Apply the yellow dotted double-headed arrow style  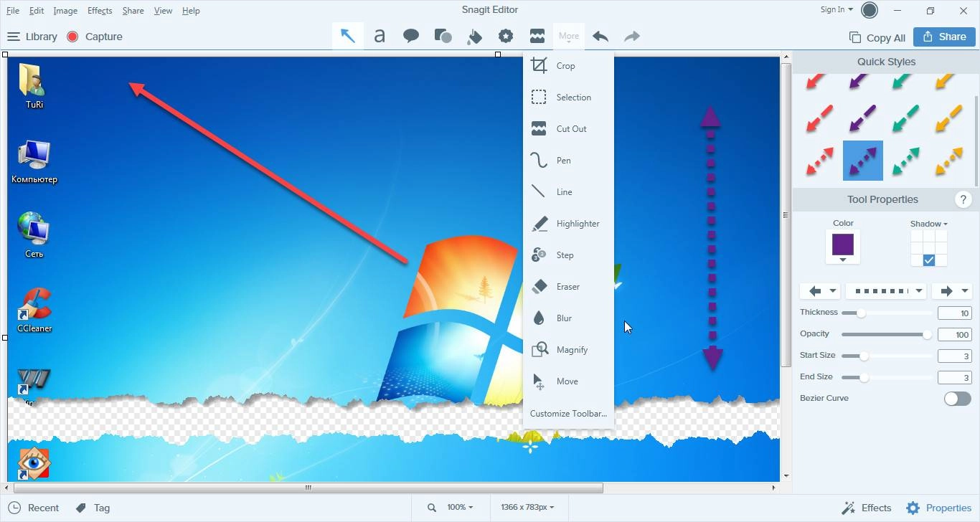(x=948, y=161)
